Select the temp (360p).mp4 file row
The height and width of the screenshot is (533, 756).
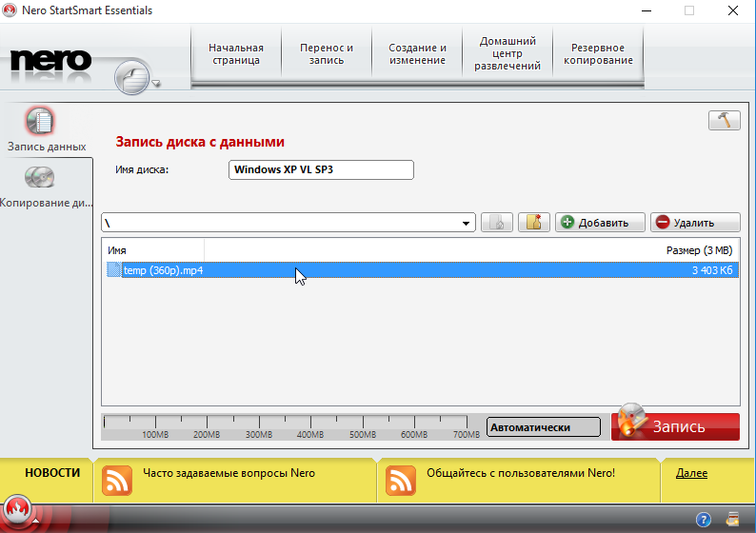423,270
